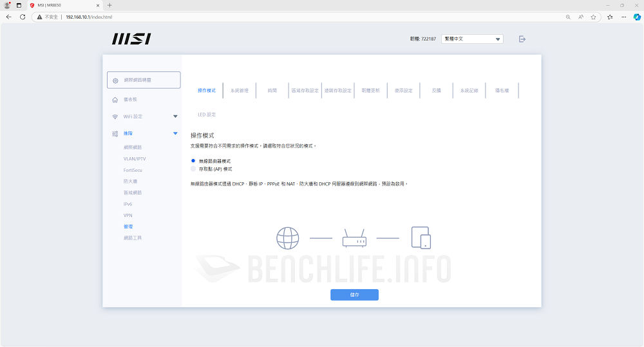This screenshot has height=347, width=644.
Task: Open the LED 設定 tab
Action: tap(207, 115)
